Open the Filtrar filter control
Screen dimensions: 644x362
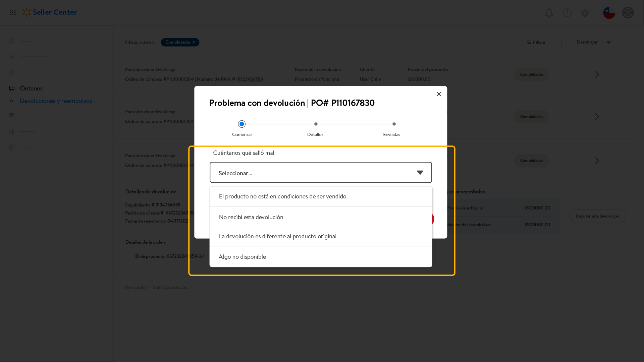(536, 42)
